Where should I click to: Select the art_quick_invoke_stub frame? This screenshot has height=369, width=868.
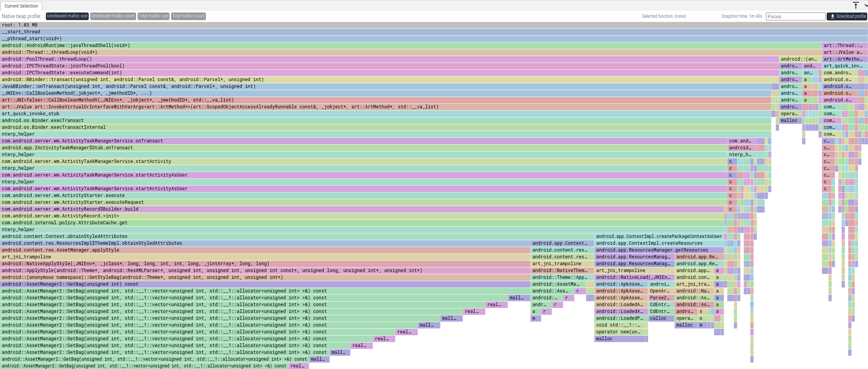[x=152, y=114]
